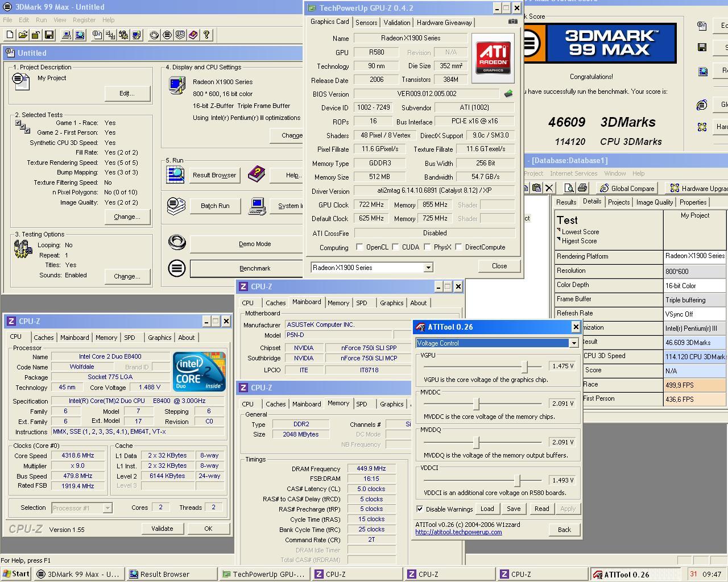
Task: Click the Validate button in CPU-Z
Action: click(162, 529)
